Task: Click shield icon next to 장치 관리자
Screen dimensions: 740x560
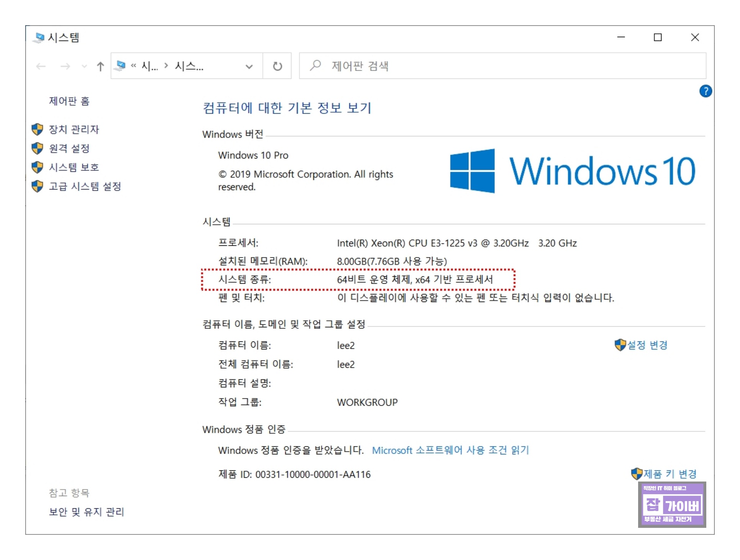Action: tap(37, 129)
